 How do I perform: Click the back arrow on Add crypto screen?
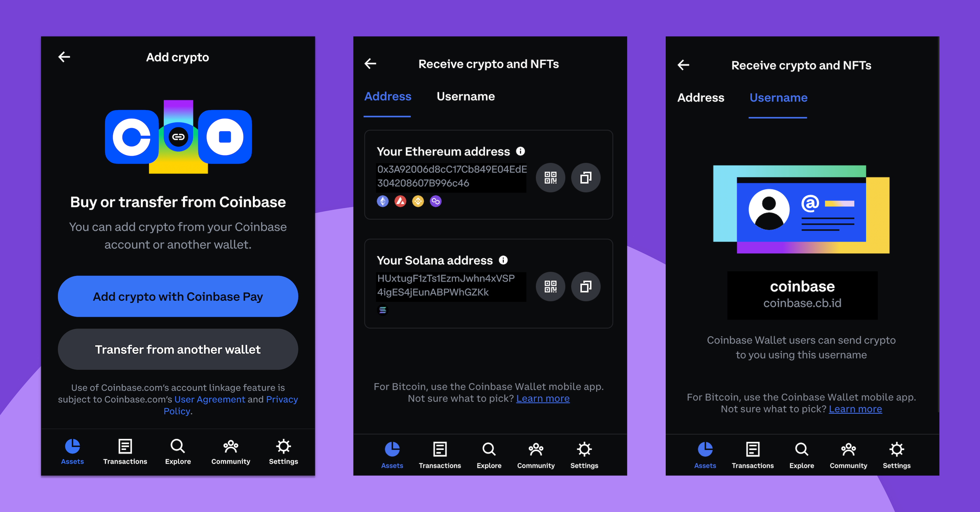(x=65, y=58)
